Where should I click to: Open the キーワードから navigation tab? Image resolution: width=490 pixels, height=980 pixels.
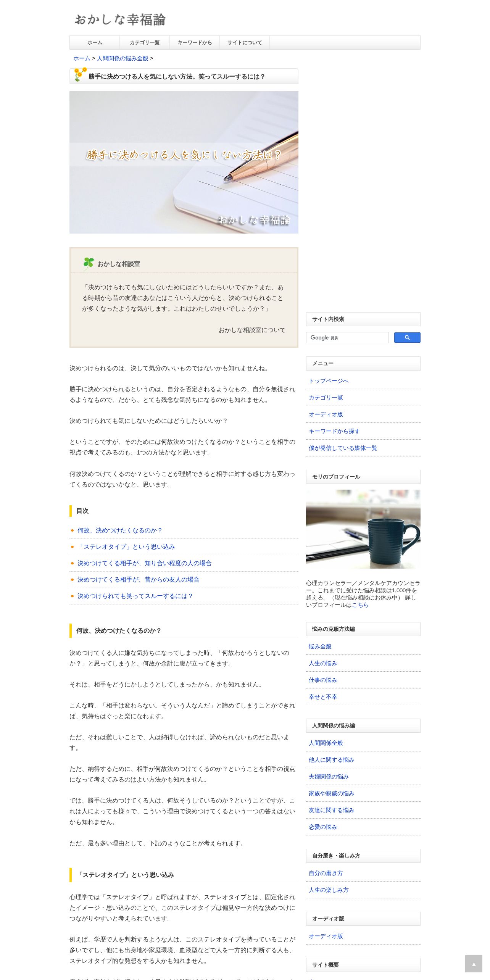[195, 43]
